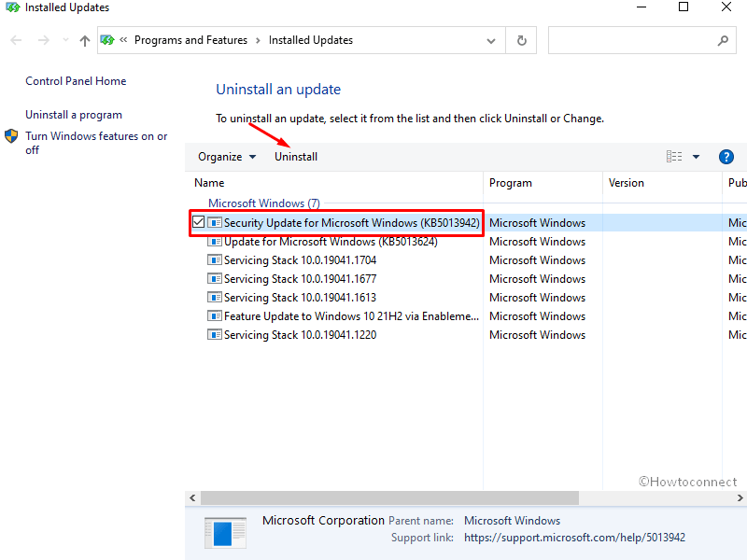Click the Refresh icon in the address bar
This screenshot has width=747, height=560.
(520, 40)
